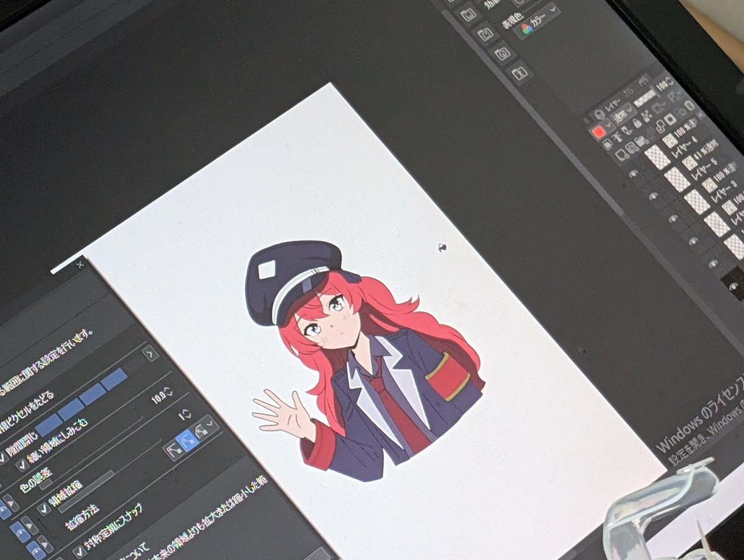
Task: Hide レイヤー 4 with its eye icon
Action: pyautogui.click(x=634, y=173)
